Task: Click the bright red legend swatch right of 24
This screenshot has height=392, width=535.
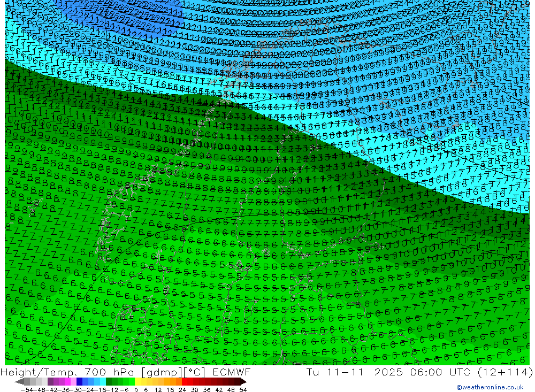Action: (x=185, y=382)
